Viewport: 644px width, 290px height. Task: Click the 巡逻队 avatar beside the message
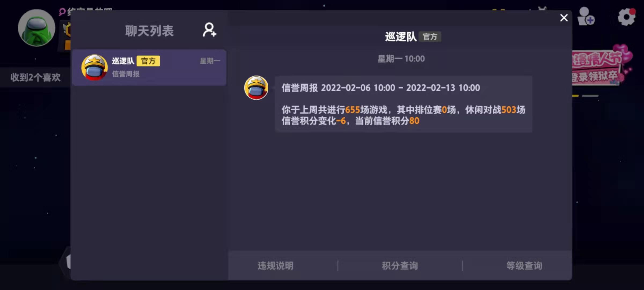(256, 88)
